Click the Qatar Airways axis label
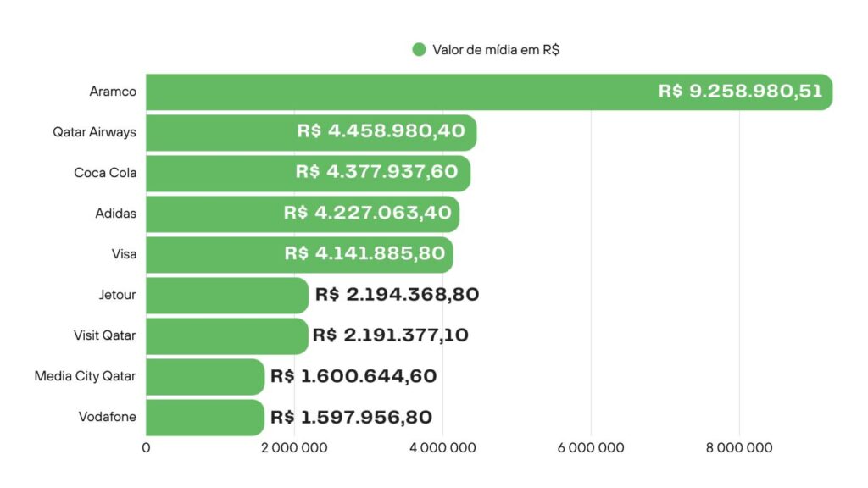Screen dimensions: 868x488 pos(94,132)
